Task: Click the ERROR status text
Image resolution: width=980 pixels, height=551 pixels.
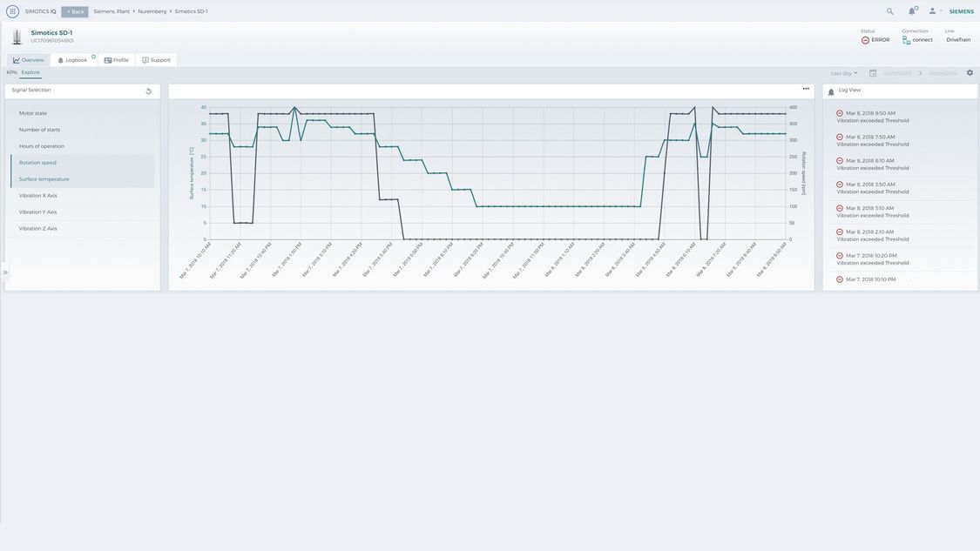Action: tap(880, 40)
